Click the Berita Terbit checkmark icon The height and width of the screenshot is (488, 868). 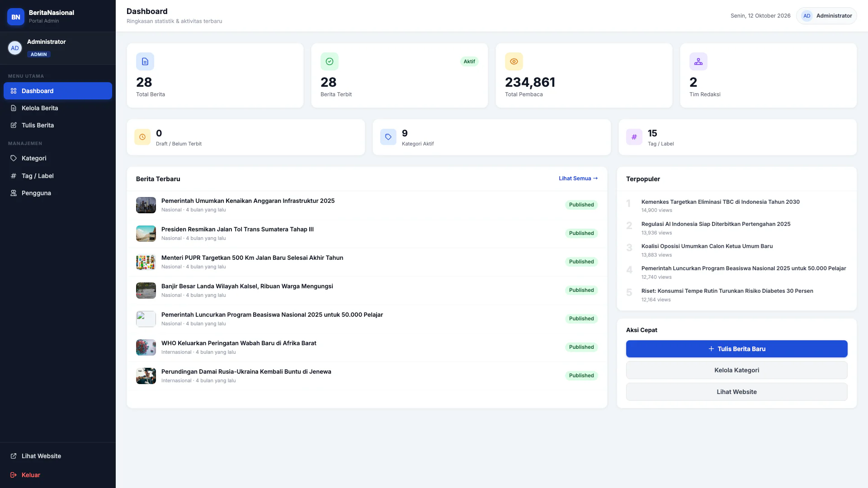[330, 61]
